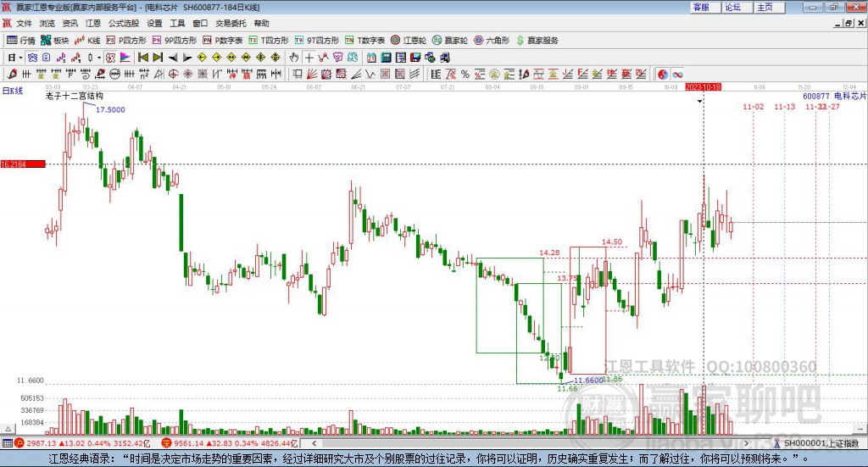Open the 文件 menu
Image resolution: width=868 pixels, height=467 pixels.
click(x=25, y=23)
